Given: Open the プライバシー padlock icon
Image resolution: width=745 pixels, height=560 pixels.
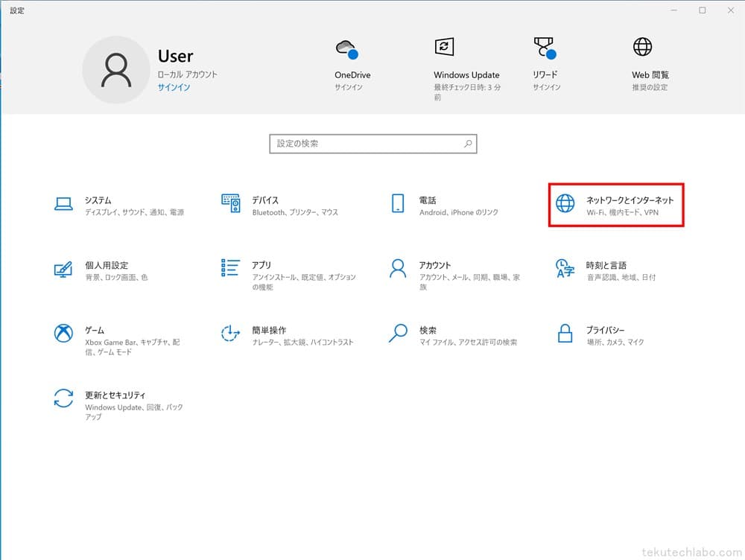Looking at the screenshot, I should coord(565,334).
